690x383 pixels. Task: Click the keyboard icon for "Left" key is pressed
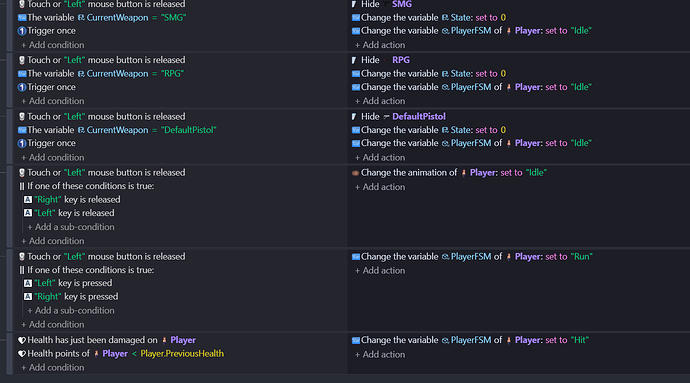point(28,284)
